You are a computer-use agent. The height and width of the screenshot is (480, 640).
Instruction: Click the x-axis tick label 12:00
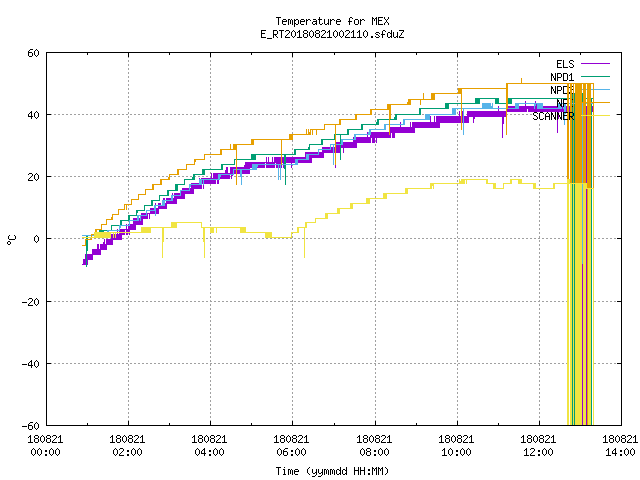538,452
